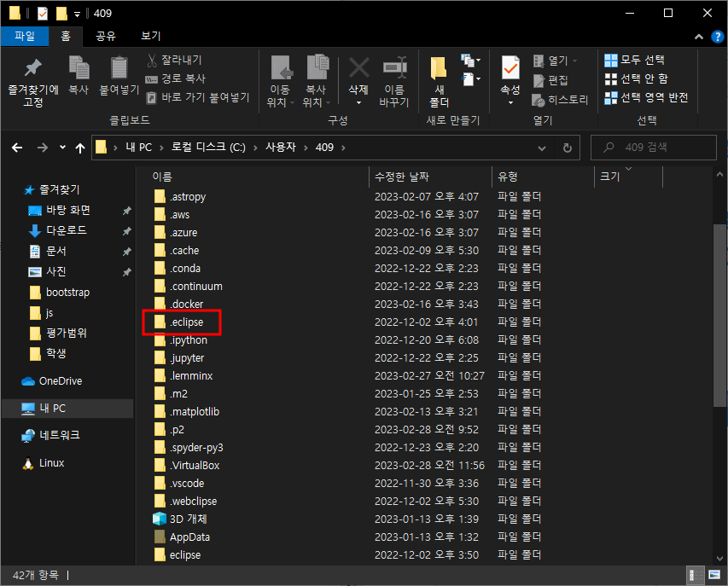Select the .VirtualBox folder
Screen dimensions: 728x586
tap(195, 466)
